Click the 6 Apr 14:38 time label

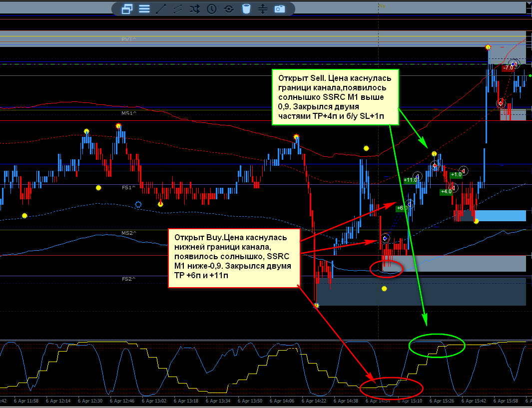pos(346,401)
